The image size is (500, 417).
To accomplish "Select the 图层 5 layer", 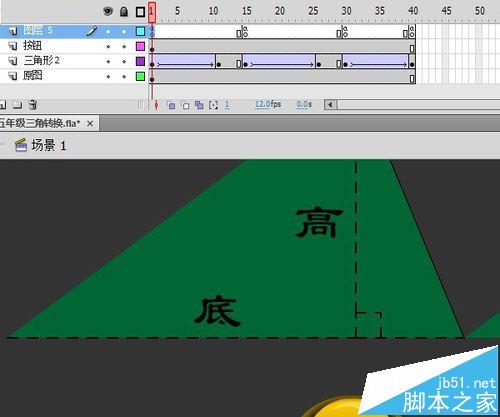I will click(x=38, y=31).
